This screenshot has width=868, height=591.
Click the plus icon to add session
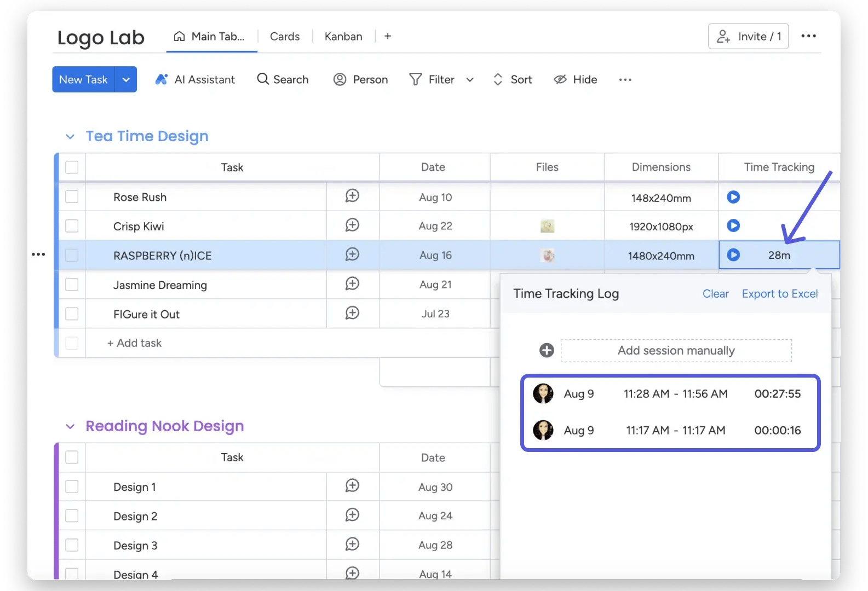coord(547,350)
